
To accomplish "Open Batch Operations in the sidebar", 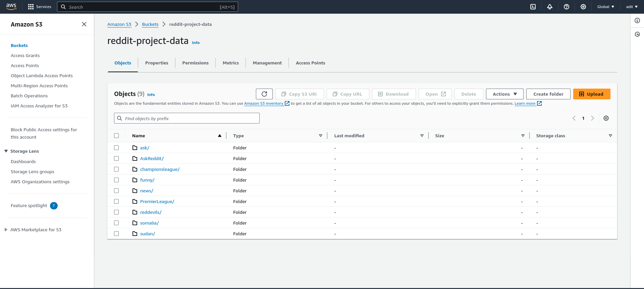I will point(29,96).
